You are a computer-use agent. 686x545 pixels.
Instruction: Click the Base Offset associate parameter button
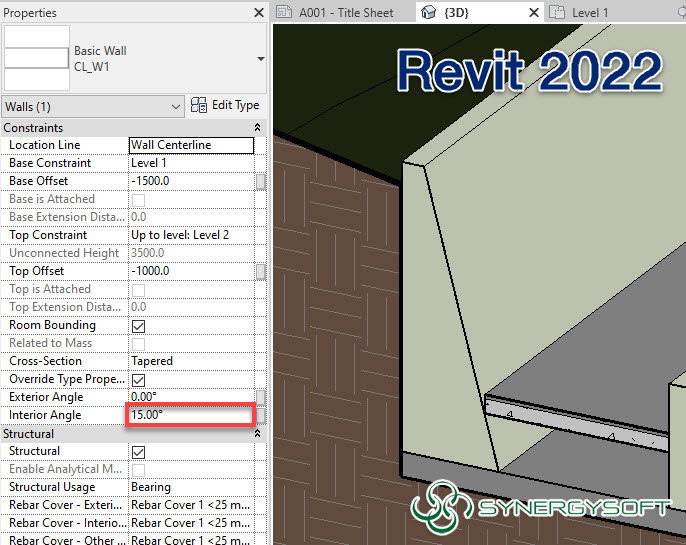(260, 182)
